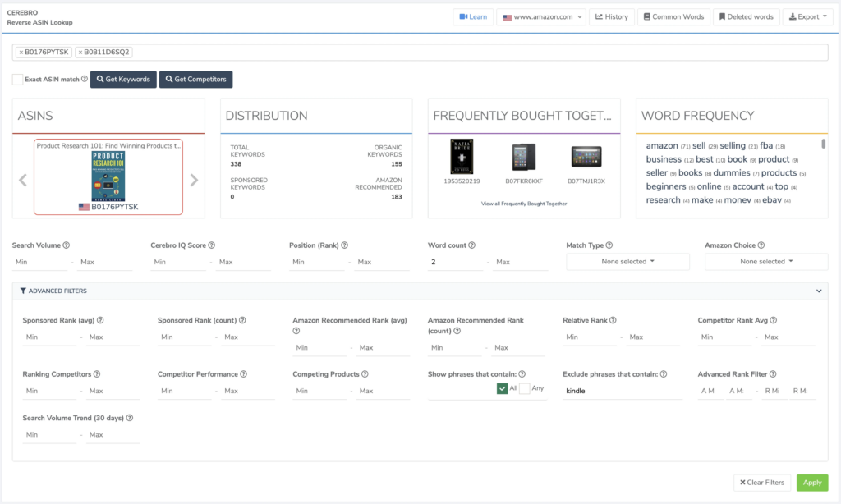Open the Match Type None selected dropdown
841x504 pixels.
point(628,262)
